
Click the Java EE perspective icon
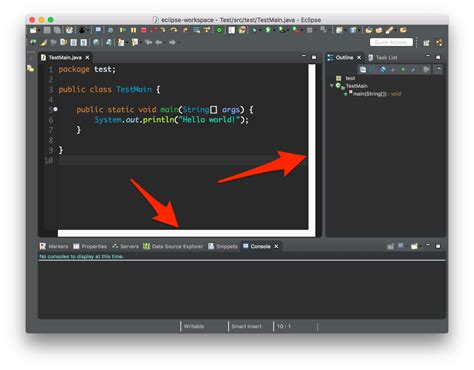440,42
